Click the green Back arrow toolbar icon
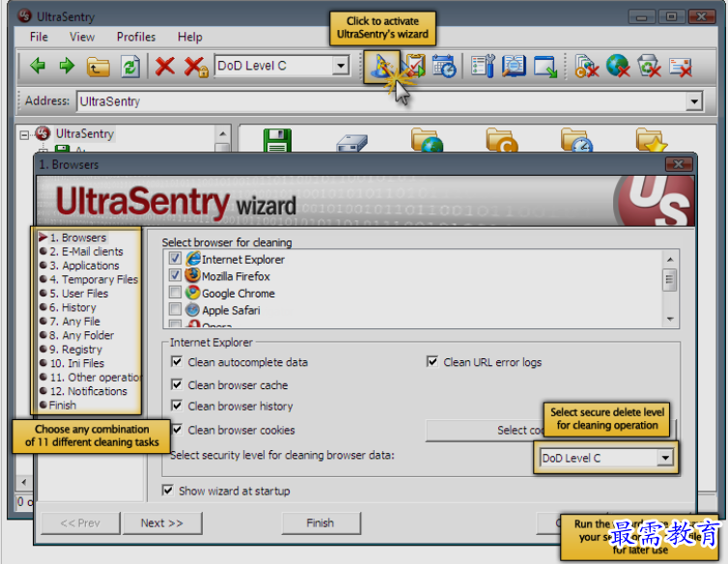The height and width of the screenshot is (564, 728). [x=38, y=66]
